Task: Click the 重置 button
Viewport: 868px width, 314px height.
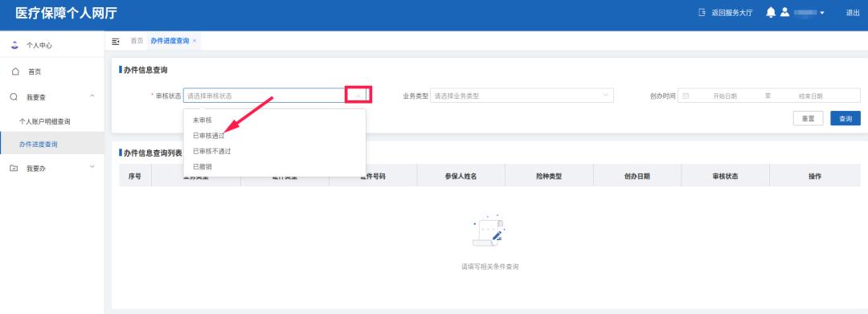Action: 809,118
